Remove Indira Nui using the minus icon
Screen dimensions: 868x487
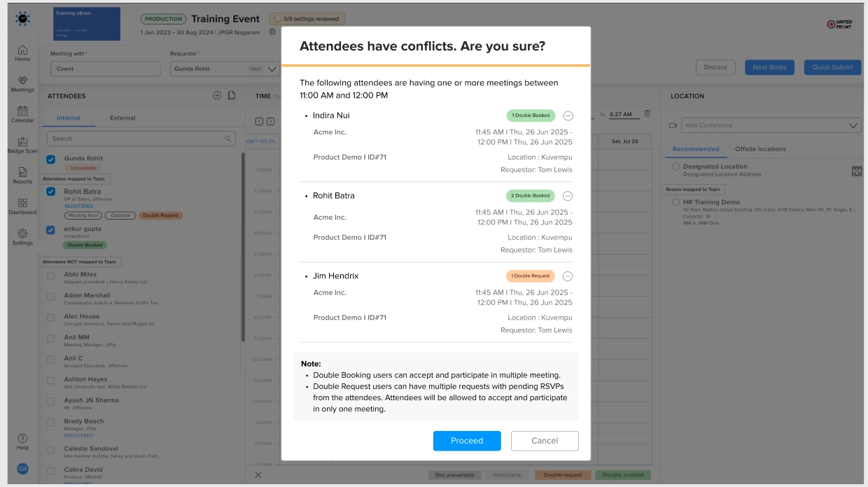568,116
